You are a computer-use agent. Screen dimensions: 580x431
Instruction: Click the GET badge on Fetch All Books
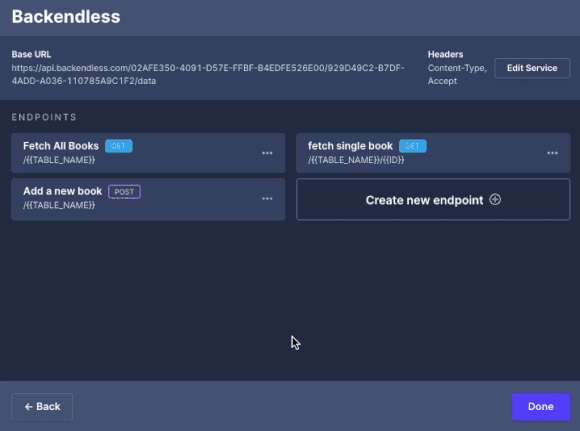pos(119,146)
